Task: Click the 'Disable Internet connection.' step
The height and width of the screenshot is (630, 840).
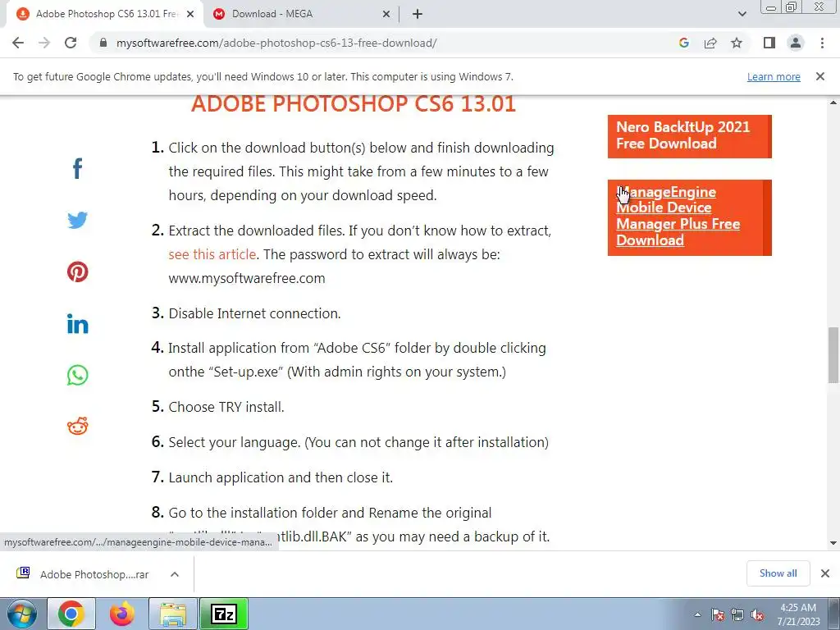Action: click(254, 313)
